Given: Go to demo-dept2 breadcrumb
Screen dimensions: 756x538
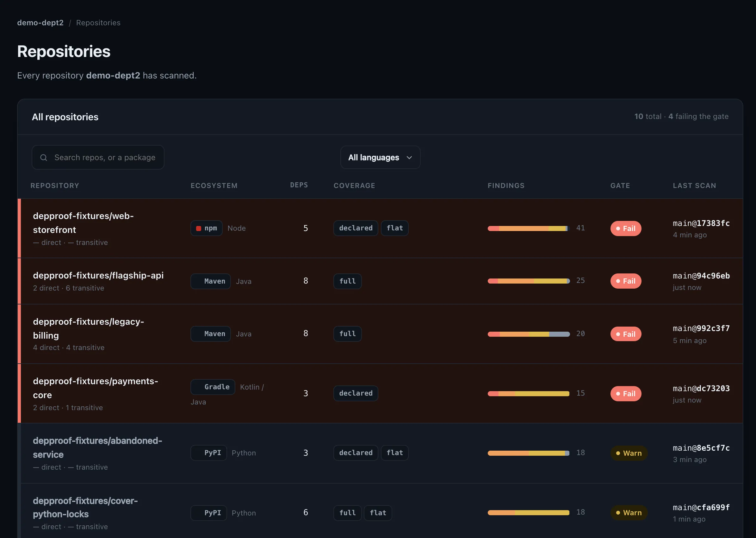Looking at the screenshot, I should coord(40,23).
